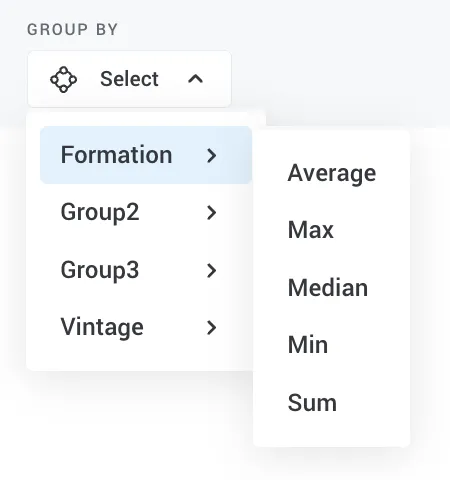The width and height of the screenshot is (450, 480).
Task: Click the GROUP BY label
Action: [72, 29]
